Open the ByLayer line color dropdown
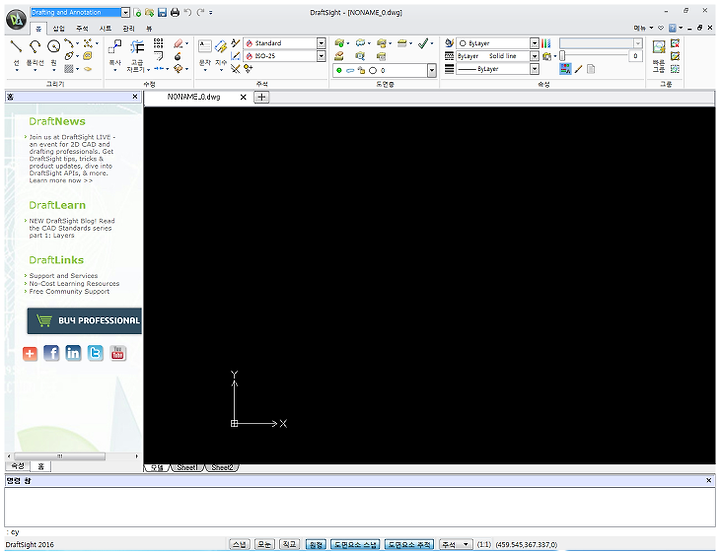The height and width of the screenshot is (555, 720). coord(534,43)
